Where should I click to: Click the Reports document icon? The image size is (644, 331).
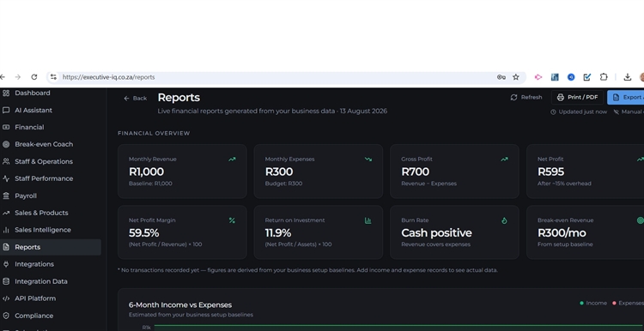click(6, 247)
